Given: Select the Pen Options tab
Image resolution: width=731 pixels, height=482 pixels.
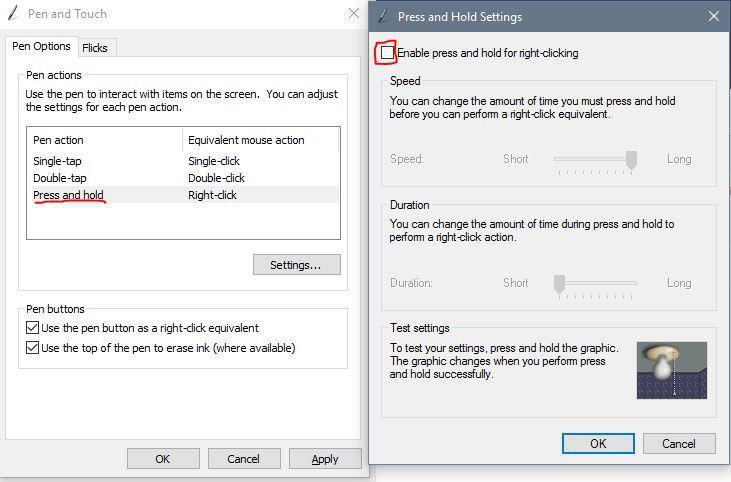Looking at the screenshot, I should click(x=41, y=46).
